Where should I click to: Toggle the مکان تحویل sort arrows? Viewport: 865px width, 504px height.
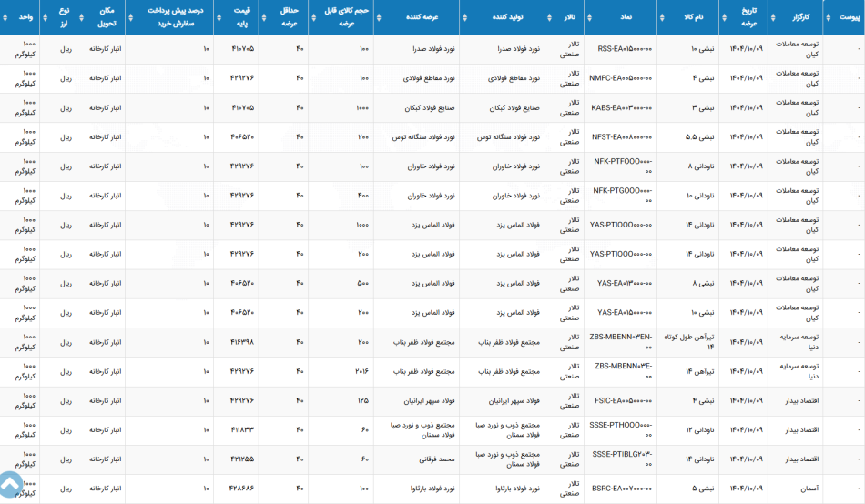coord(81,17)
